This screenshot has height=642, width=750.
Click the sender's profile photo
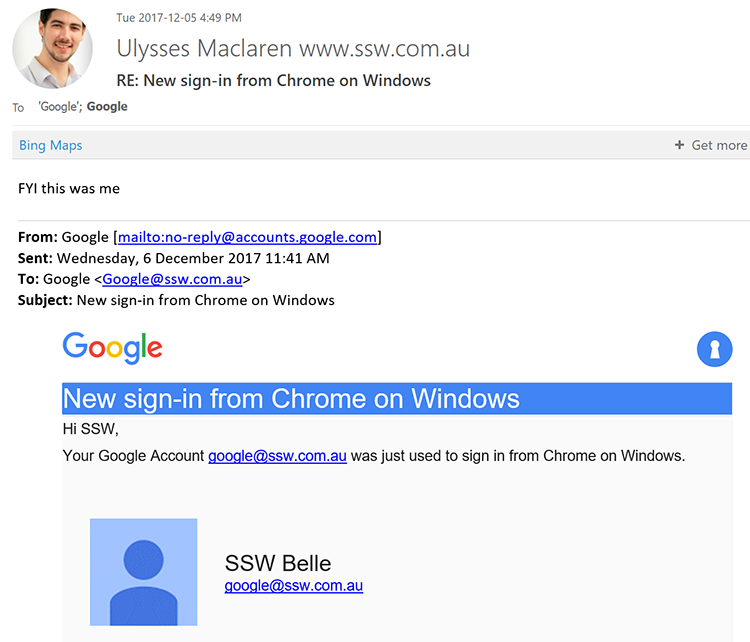[53, 49]
